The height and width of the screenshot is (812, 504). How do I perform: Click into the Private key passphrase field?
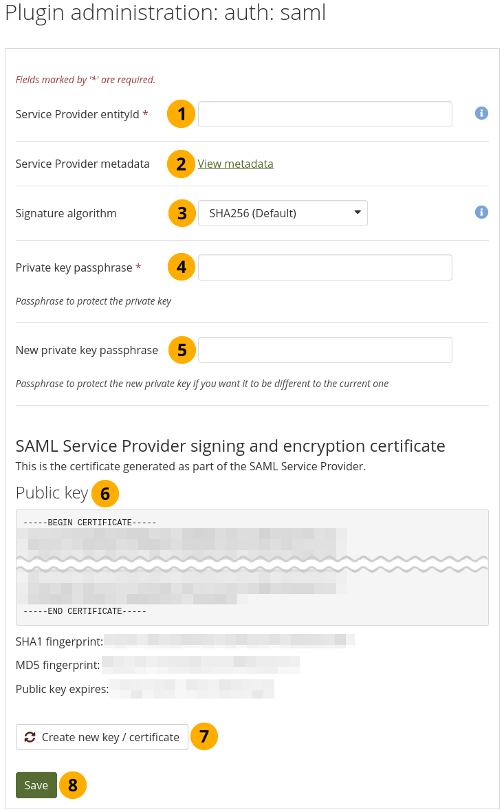pyautogui.click(x=325, y=267)
